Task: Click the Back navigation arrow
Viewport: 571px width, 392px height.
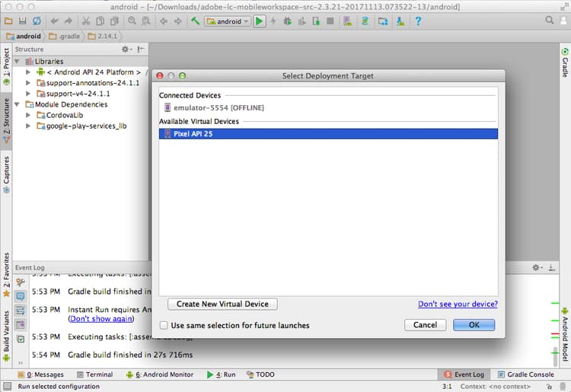Action: 164,21
